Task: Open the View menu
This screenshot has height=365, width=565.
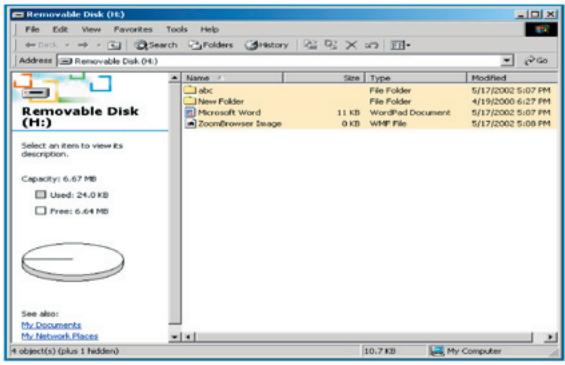Action: [x=91, y=29]
